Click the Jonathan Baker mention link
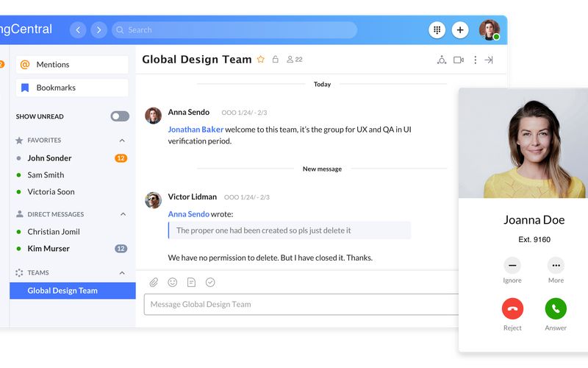 (x=196, y=130)
